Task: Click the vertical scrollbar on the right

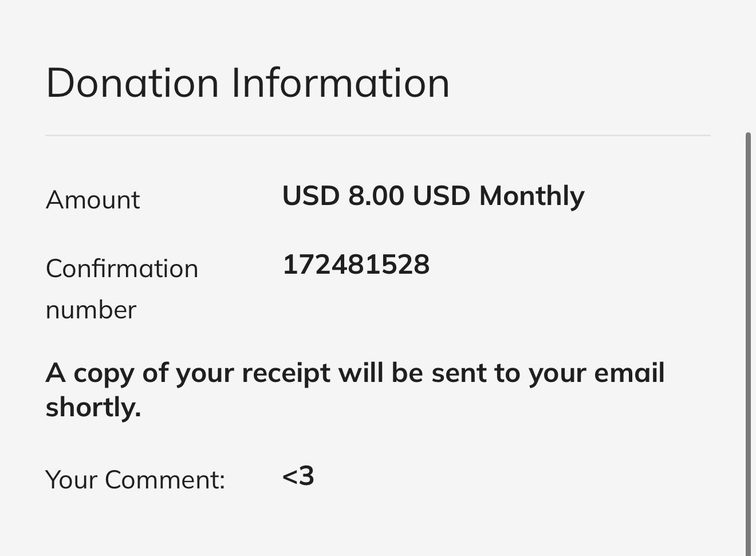Action: click(748, 344)
